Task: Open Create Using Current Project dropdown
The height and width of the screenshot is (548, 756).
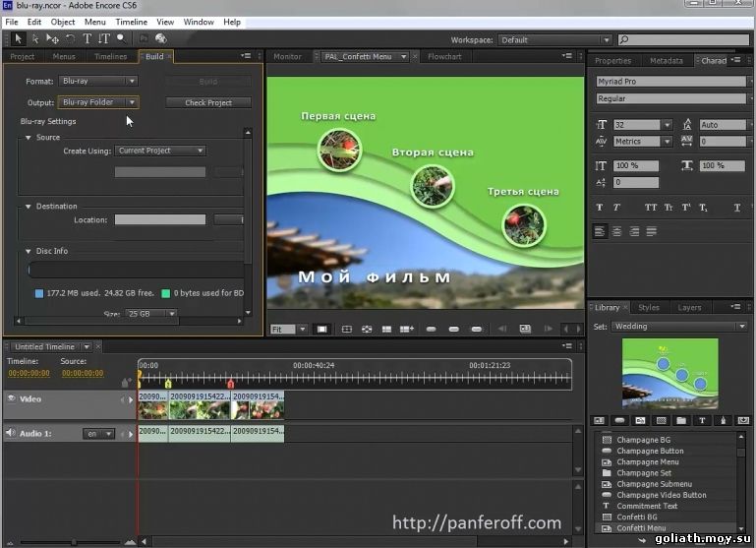Action: pos(160,151)
